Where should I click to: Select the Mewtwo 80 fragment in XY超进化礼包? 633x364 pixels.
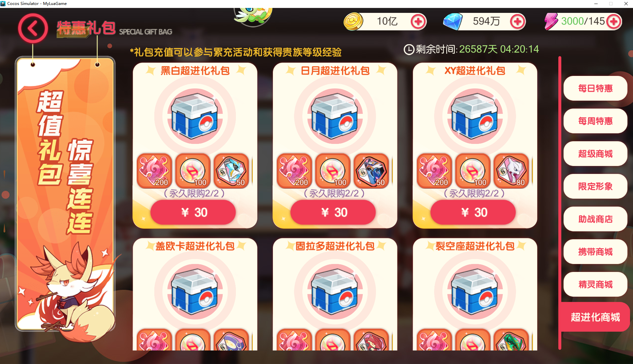coord(511,171)
